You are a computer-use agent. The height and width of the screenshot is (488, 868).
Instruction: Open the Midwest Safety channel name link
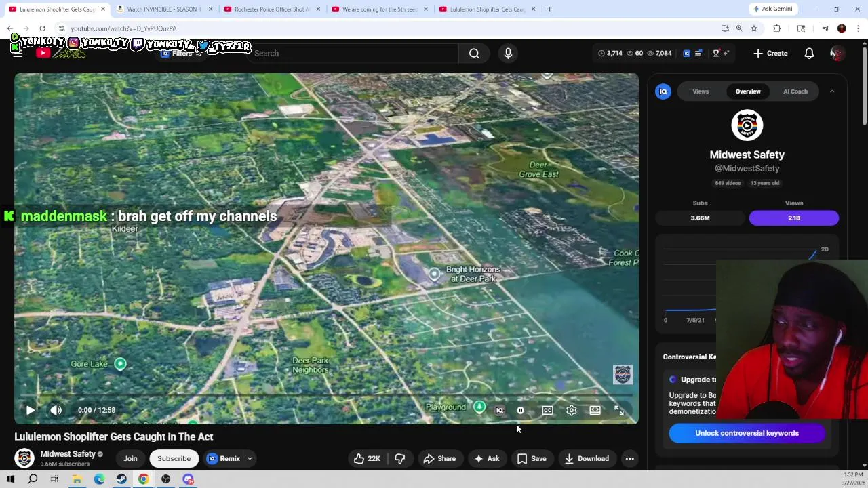pos(68,454)
